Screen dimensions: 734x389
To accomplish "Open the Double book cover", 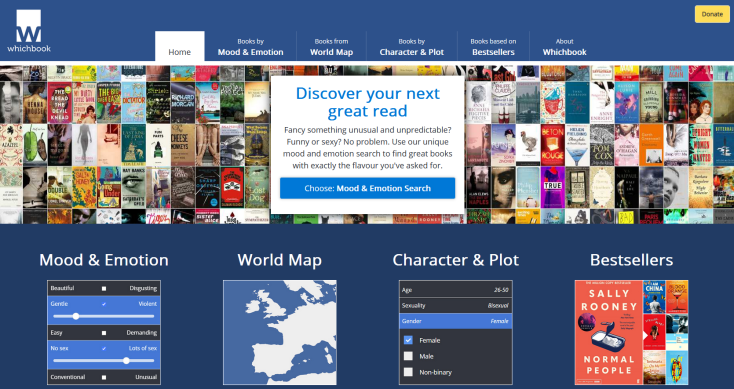I will [59, 187].
